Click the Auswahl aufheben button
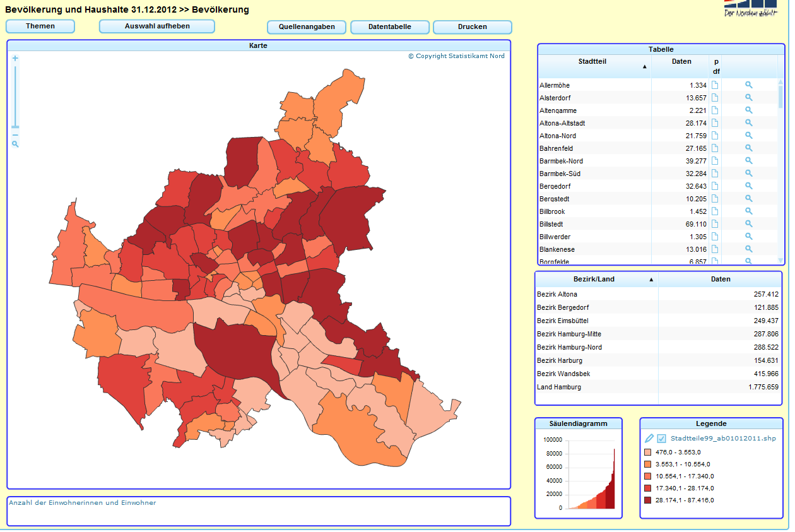Viewport: 795px width, 532px height. pos(157,27)
